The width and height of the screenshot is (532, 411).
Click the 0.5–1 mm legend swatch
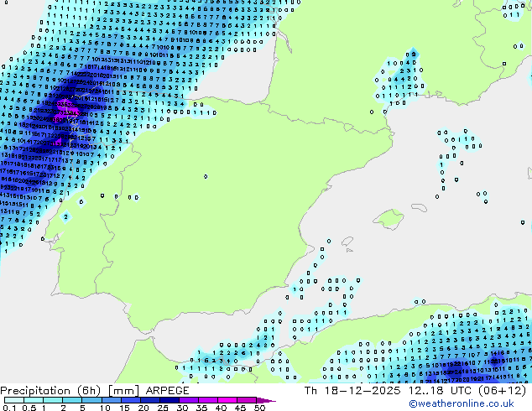pyautogui.click(x=34, y=400)
